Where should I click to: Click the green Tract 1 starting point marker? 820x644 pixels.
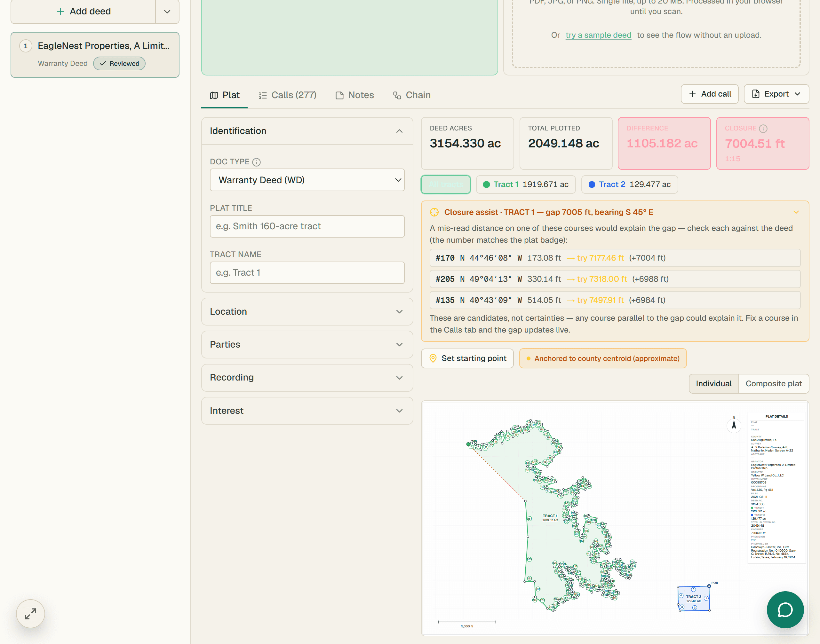click(x=468, y=444)
